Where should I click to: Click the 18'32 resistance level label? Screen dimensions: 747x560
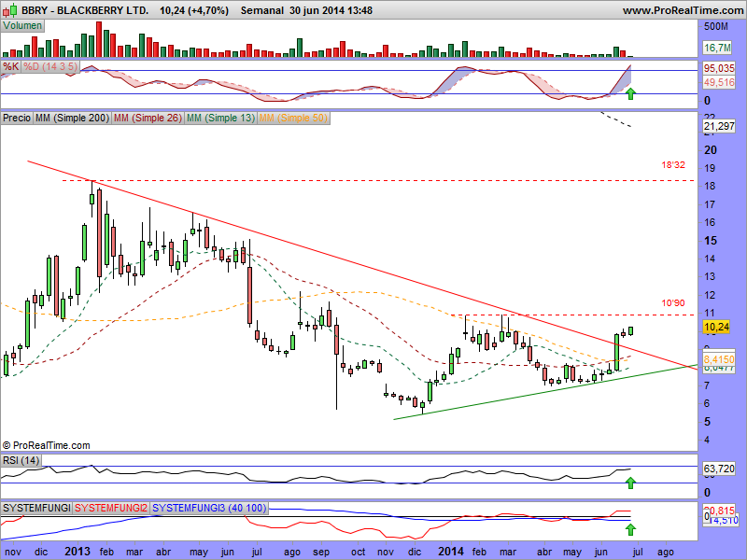[x=673, y=165]
